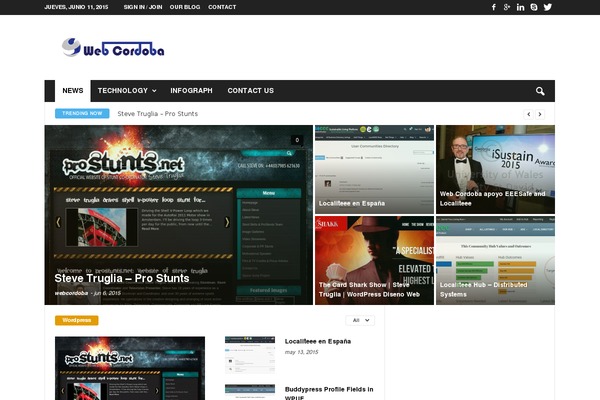Click Contact in the top bar
600x400 pixels.
tap(222, 7)
